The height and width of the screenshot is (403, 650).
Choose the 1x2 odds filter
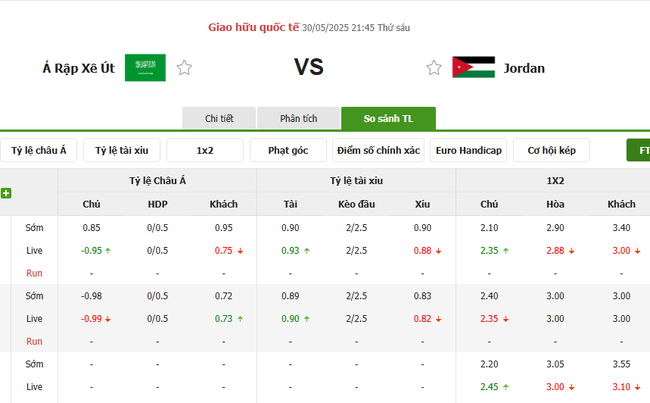coord(205,151)
